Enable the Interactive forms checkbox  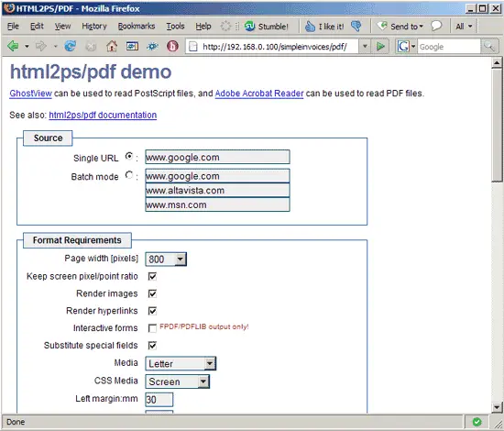pyautogui.click(x=152, y=328)
